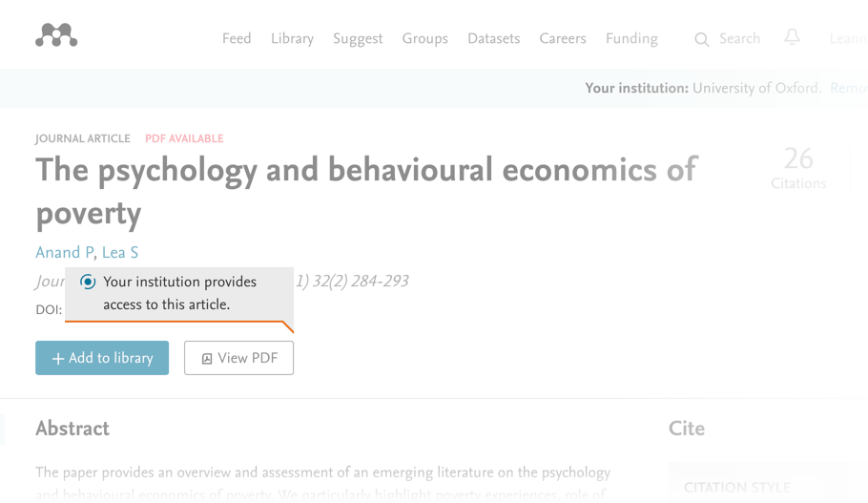This screenshot has height=503, width=868.
Task: Visit the Careers page
Action: (x=563, y=39)
